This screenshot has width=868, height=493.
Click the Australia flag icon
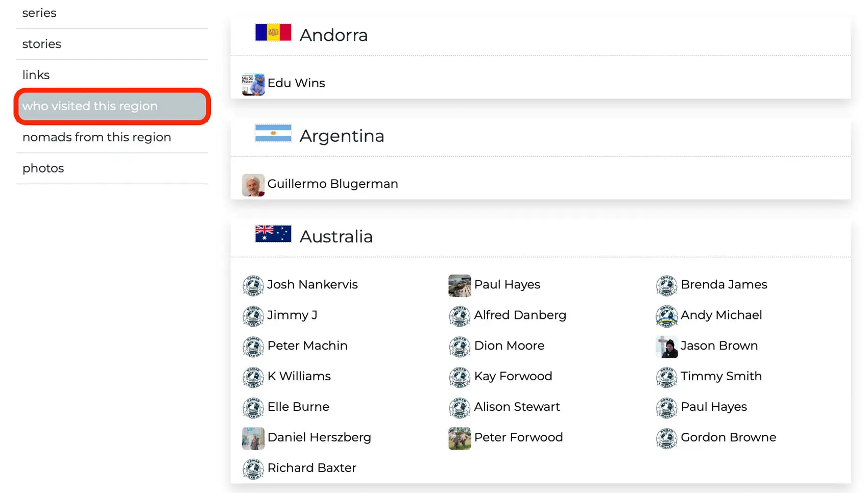coord(273,234)
